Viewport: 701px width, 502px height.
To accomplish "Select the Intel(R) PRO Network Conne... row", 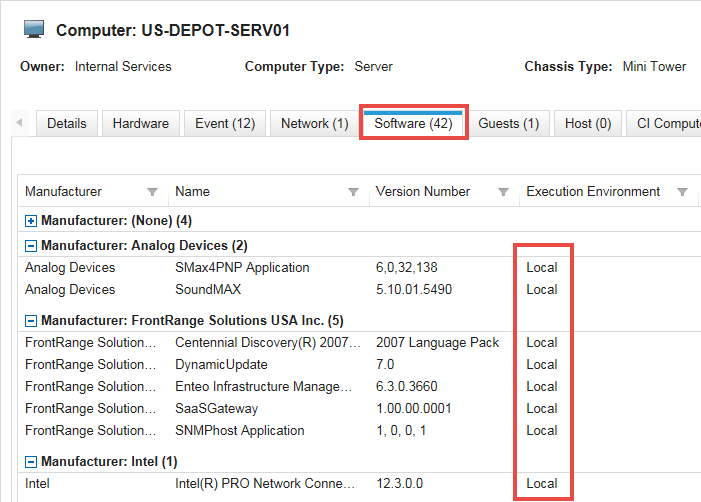I will (x=358, y=484).
